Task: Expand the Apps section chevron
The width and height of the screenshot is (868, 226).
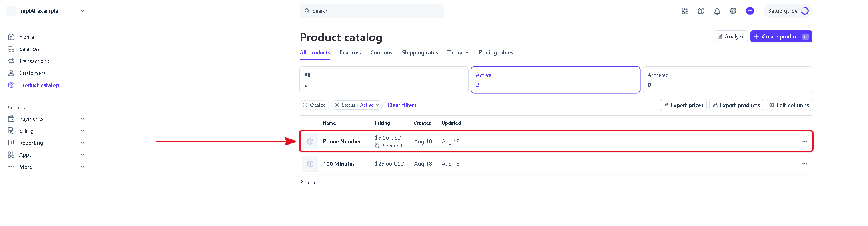Action: [82, 155]
